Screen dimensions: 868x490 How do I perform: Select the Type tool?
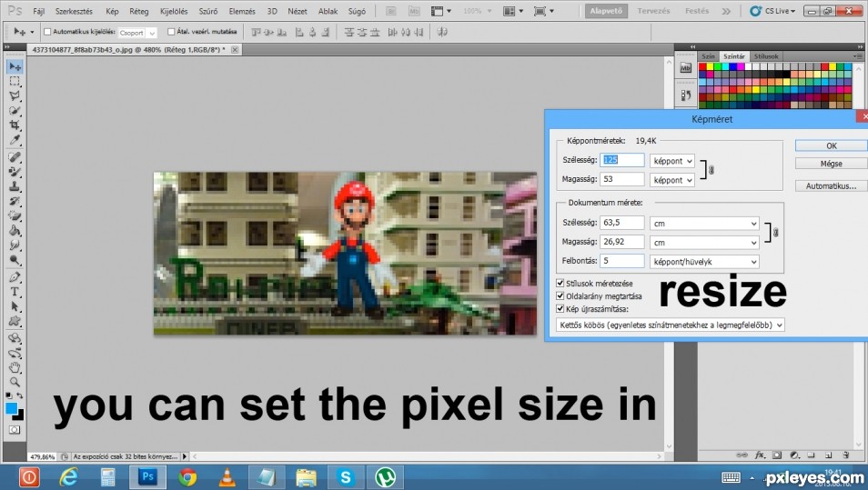coord(15,292)
